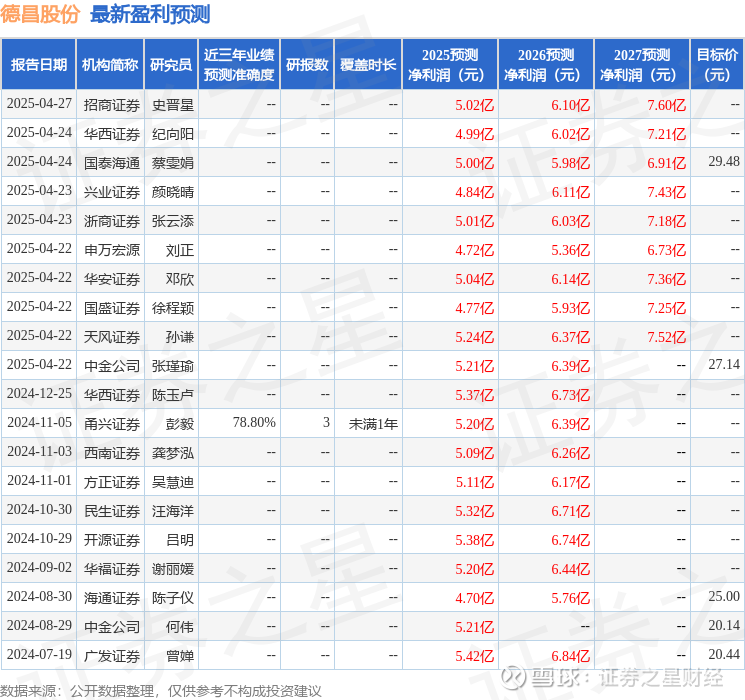The image size is (745, 700).
Task: Click the 德昌股份 title text
Action: point(40,14)
